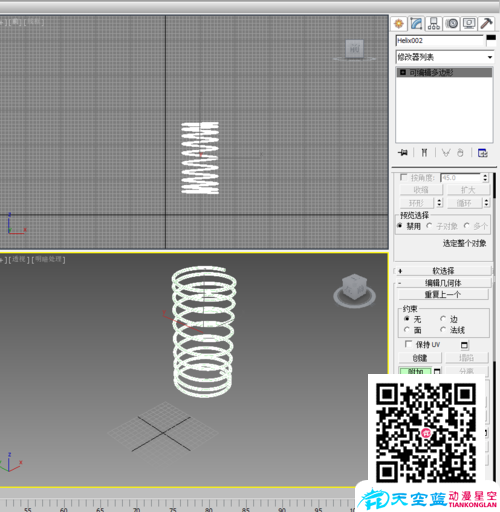This screenshot has height=512, width=500.
Task: Open perspective 明暗处理 shading label menu
Action: 48,259
